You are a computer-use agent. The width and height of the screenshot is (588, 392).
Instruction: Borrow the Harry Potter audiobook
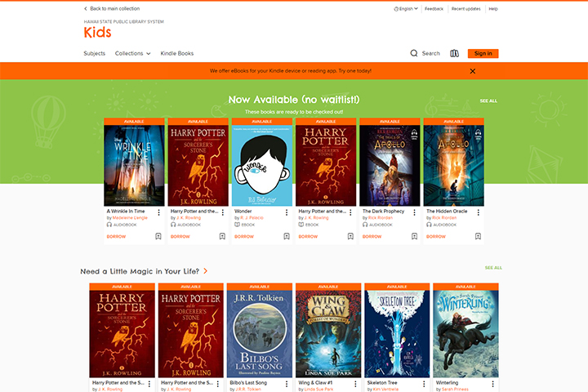(180, 237)
